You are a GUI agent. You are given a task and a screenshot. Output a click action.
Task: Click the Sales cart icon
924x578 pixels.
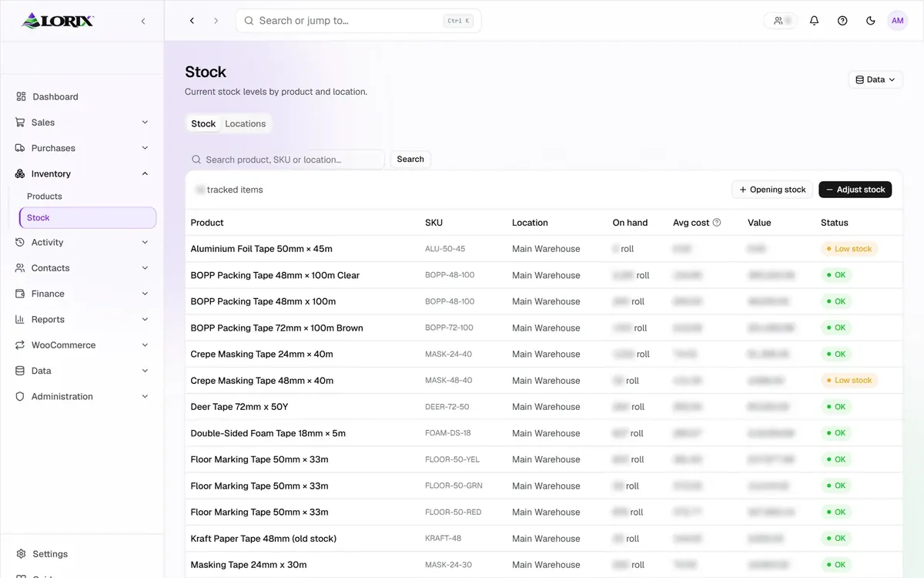(20, 123)
